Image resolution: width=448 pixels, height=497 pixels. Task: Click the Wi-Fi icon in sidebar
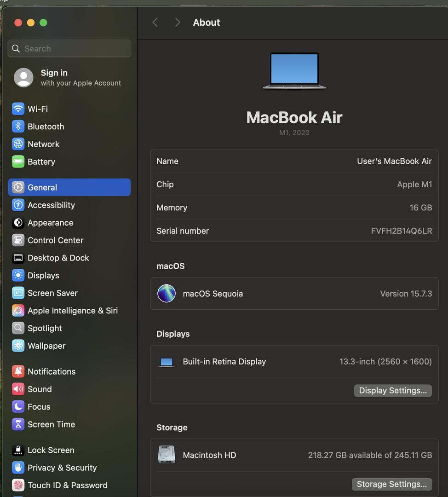coord(18,109)
